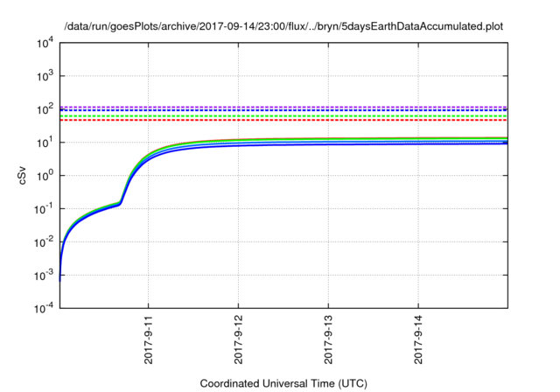Click the purple dashed threshold line
Viewport: 560px width, 392px height.
click(x=283, y=107)
